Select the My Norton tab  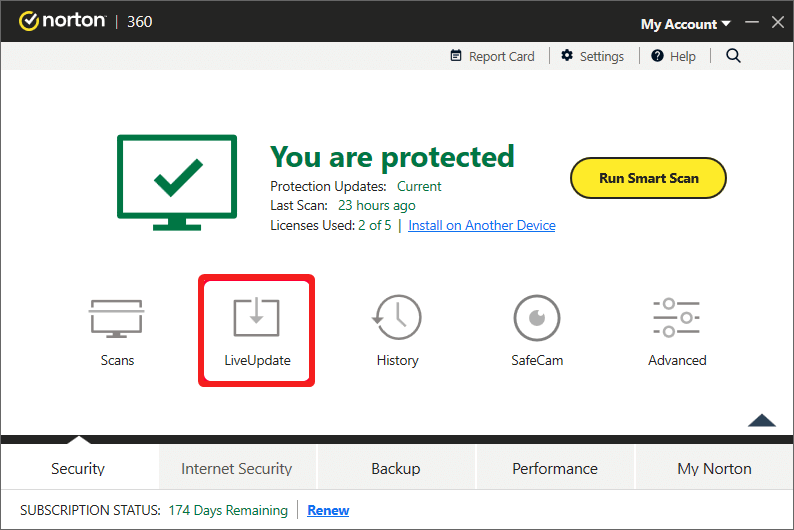[x=714, y=468]
